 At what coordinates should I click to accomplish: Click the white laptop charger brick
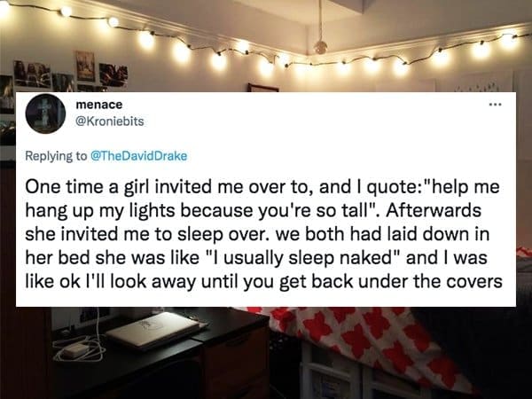click(76, 350)
